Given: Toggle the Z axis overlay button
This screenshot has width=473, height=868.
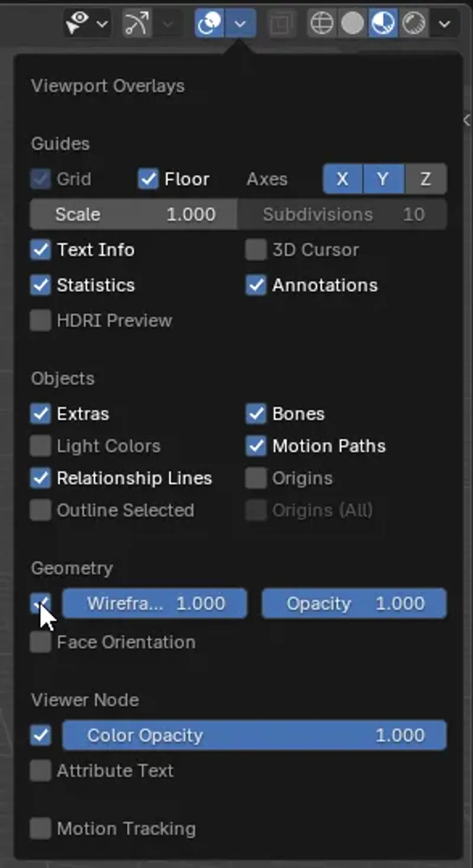Looking at the screenshot, I should click(x=425, y=178).
